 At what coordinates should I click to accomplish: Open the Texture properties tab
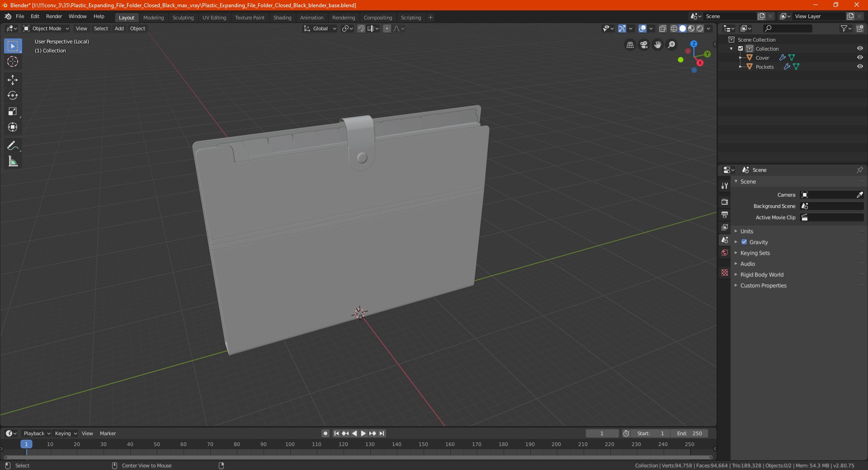pyautogui.click(x=725, y=273)
